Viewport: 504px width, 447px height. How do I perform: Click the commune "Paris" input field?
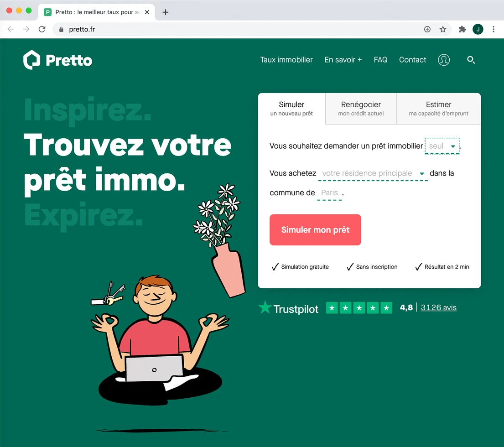click(x=329, y=193)
